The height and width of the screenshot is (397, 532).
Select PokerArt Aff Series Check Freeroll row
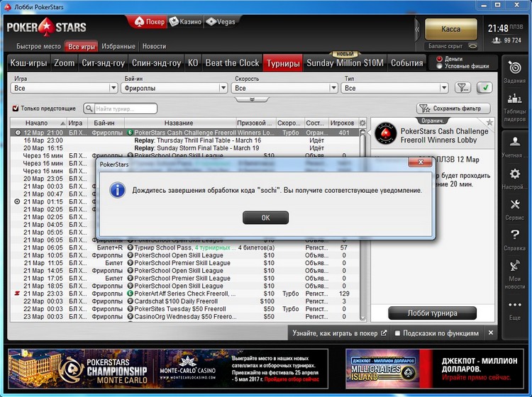click(185, 293)
